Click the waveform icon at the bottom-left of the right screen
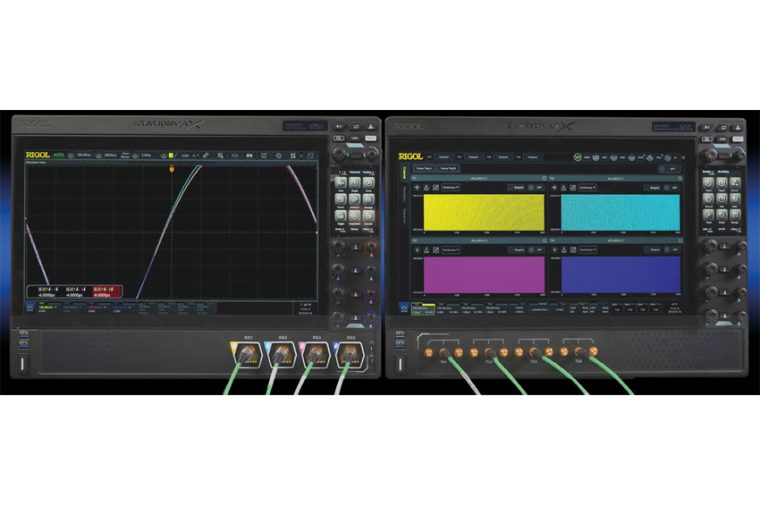Screen dimensions: 760x506 tap(405, 308)
